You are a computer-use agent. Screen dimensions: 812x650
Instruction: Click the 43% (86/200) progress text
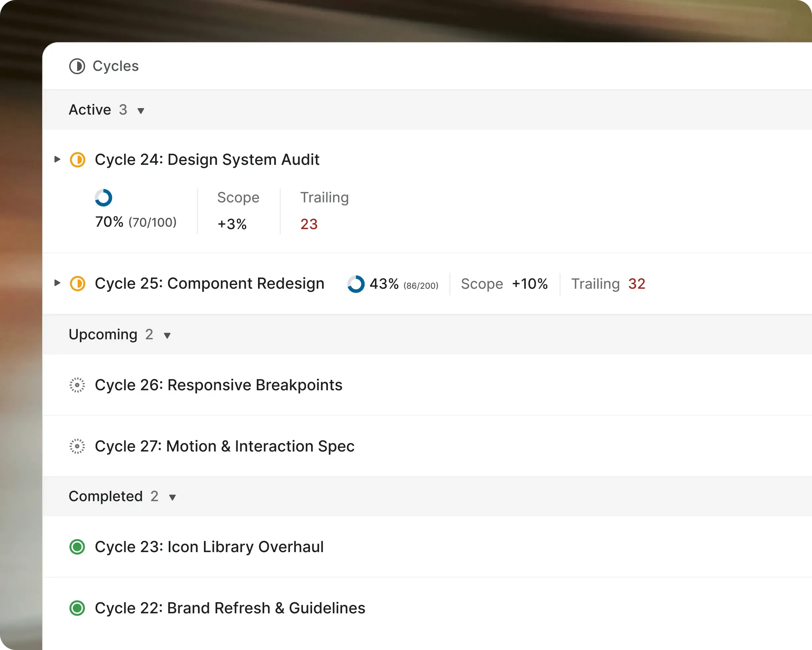(x=404, y=284)
